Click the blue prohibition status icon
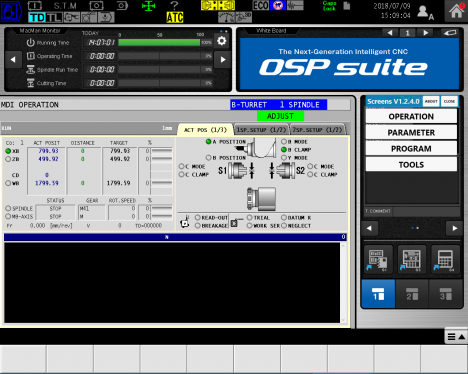The image size is (468, 374). pyautogui.click(x=278, y=5)
